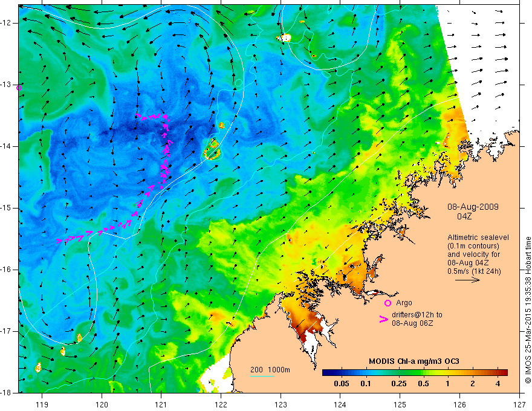
Task: Click longitude axis label 122
Action: tap(221, 404)
